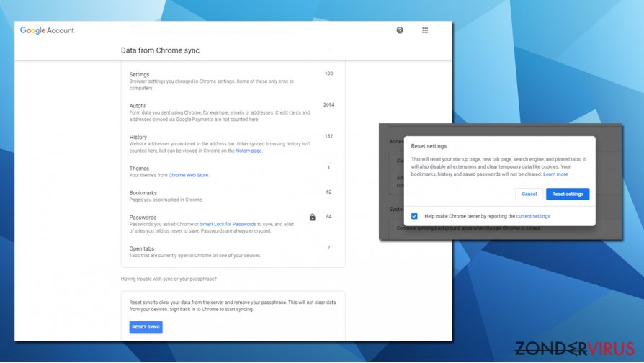This screenshot has width=644, height=363.
Task: Click the 'Reset settings' dialog title
Action: click(429, 146)
